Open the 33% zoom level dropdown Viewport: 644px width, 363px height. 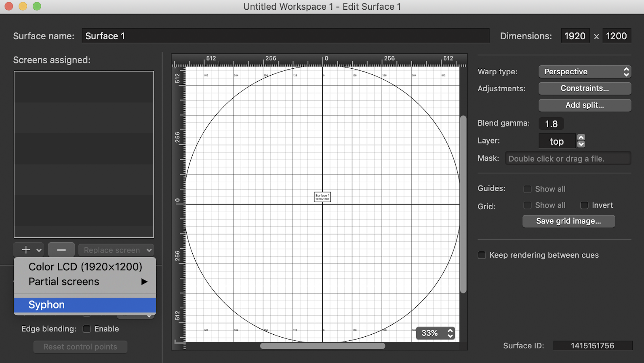(x=436, y=333)
